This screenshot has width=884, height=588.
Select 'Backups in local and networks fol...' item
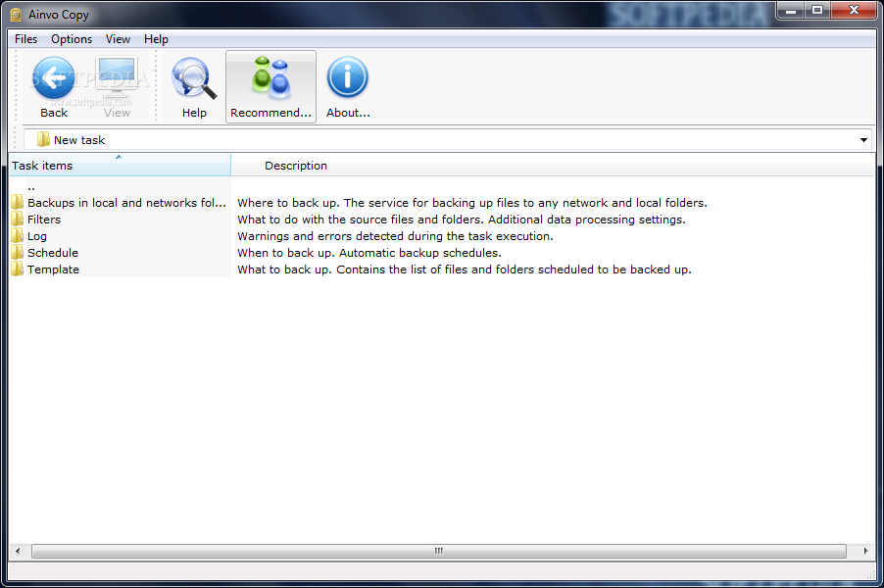pyautogui.click(x=126, y=203)
